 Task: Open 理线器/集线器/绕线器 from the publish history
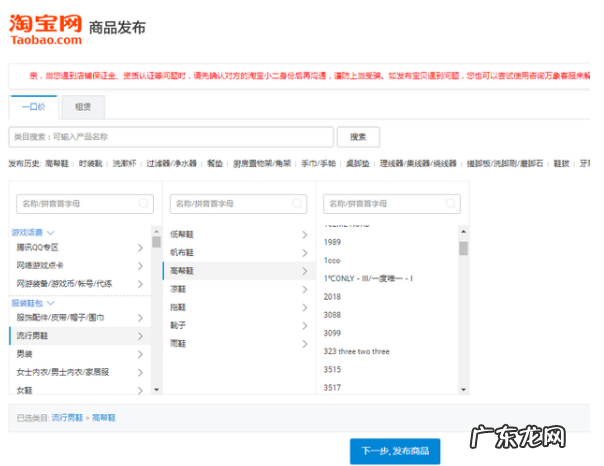(x=418, y=164)
